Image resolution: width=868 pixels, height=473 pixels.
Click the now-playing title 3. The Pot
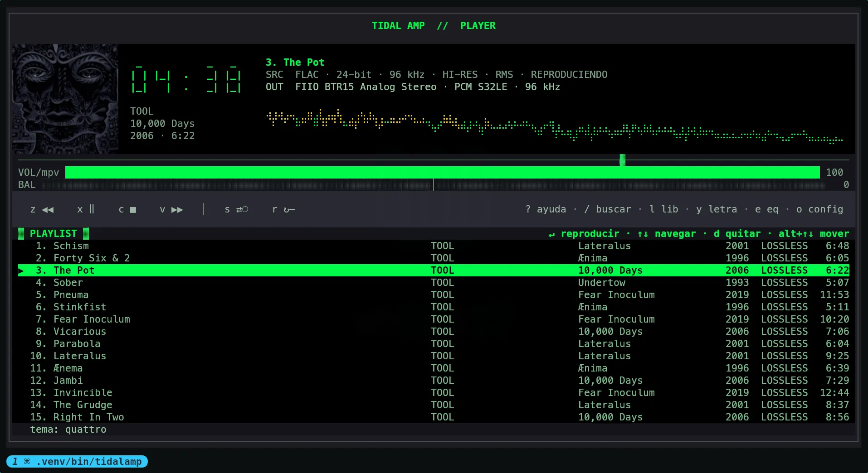(295, 63)
